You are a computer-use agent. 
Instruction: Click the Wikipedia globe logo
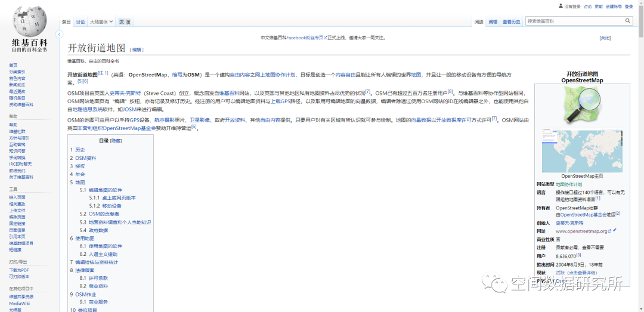tap(30, 21)
